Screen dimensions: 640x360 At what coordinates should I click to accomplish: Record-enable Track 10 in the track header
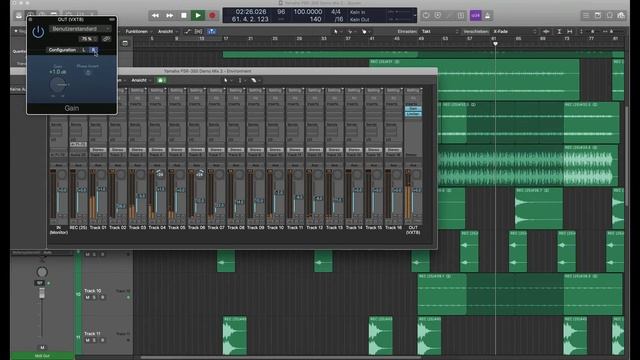click(x=102, y=298)
